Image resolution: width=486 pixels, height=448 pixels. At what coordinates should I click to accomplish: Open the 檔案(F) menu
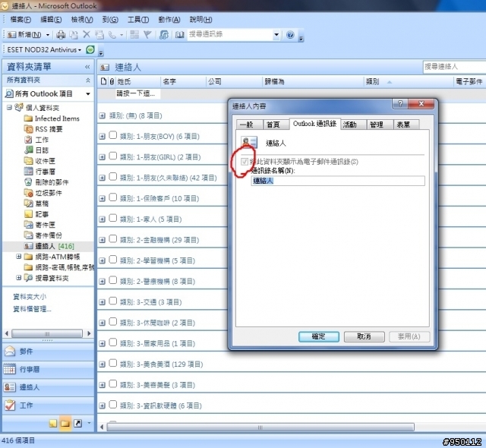(x=20, y=20)
